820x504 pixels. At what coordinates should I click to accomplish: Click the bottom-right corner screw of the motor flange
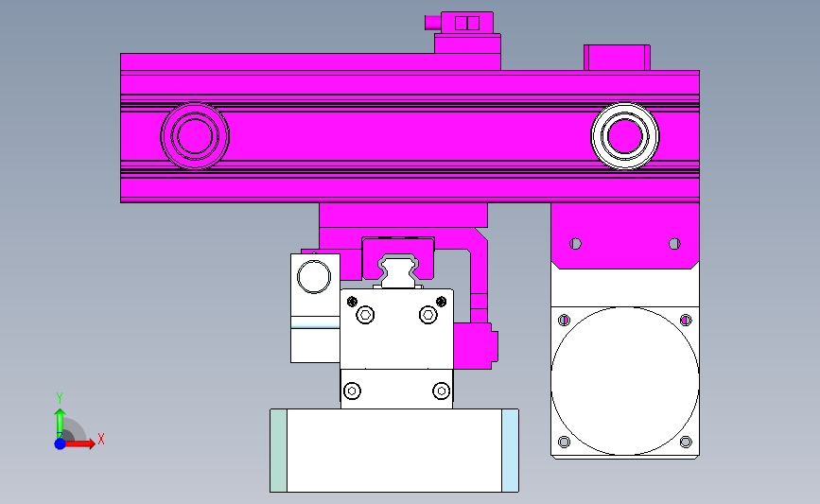[686, 442]
